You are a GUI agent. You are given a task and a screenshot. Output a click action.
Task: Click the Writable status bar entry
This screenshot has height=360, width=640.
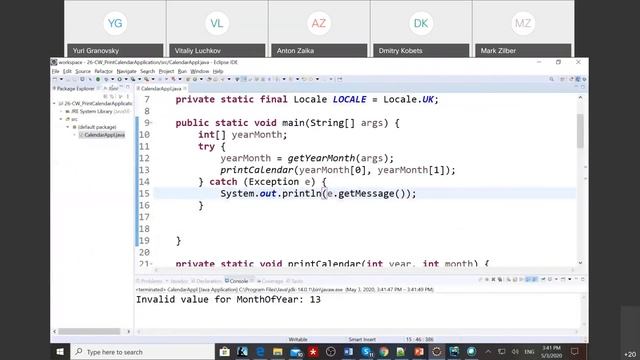(298, 339)
